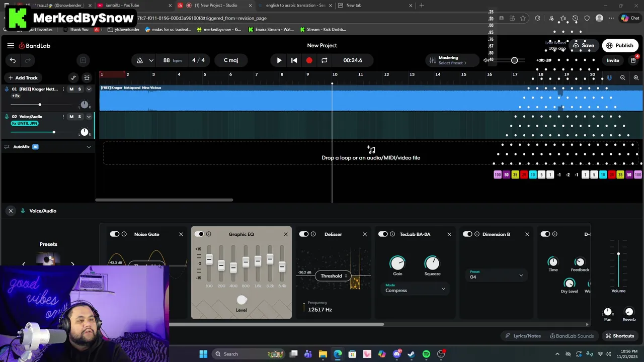Image resolution: width=644 pixels, height=362 pixels.
Task: Switch to the New tab browser tab
Action: click(x=375, y=6)
